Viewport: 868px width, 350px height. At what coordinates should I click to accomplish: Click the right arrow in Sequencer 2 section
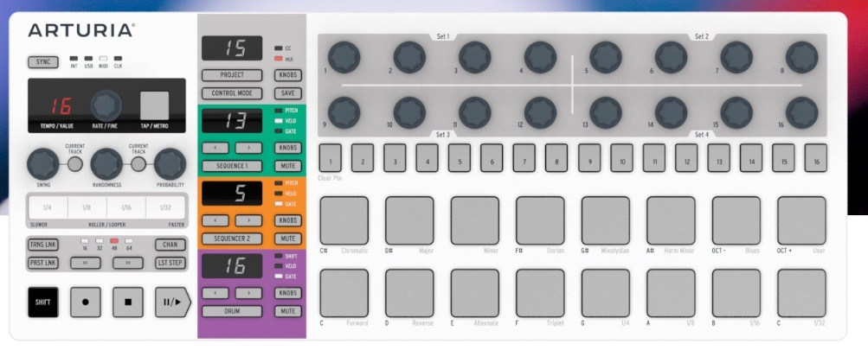(x=248, y=220)
